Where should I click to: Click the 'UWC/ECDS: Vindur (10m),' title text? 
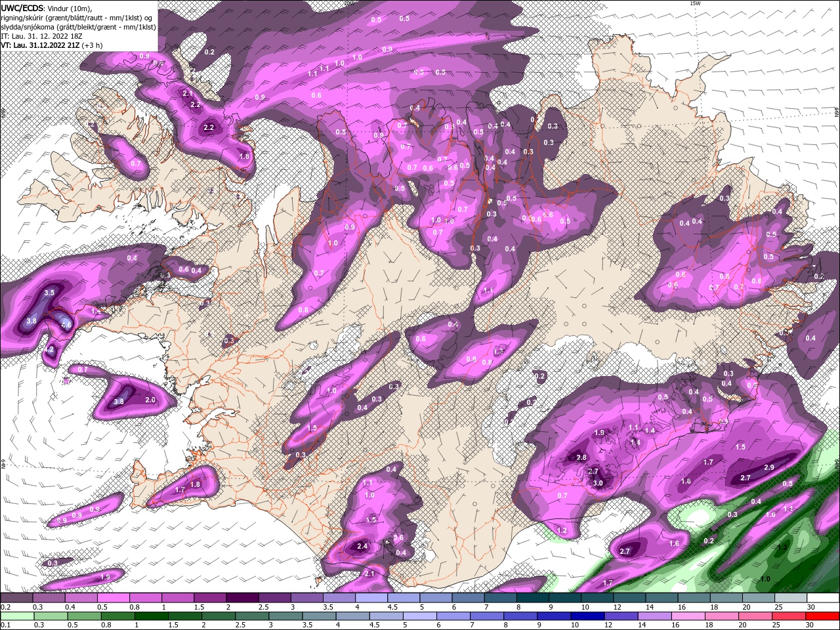[47, 8]
